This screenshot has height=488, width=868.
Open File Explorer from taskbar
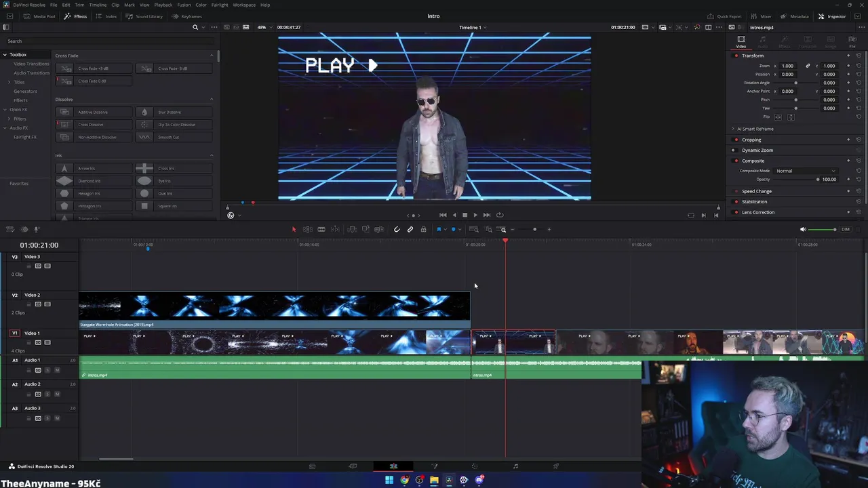point(434,481)
